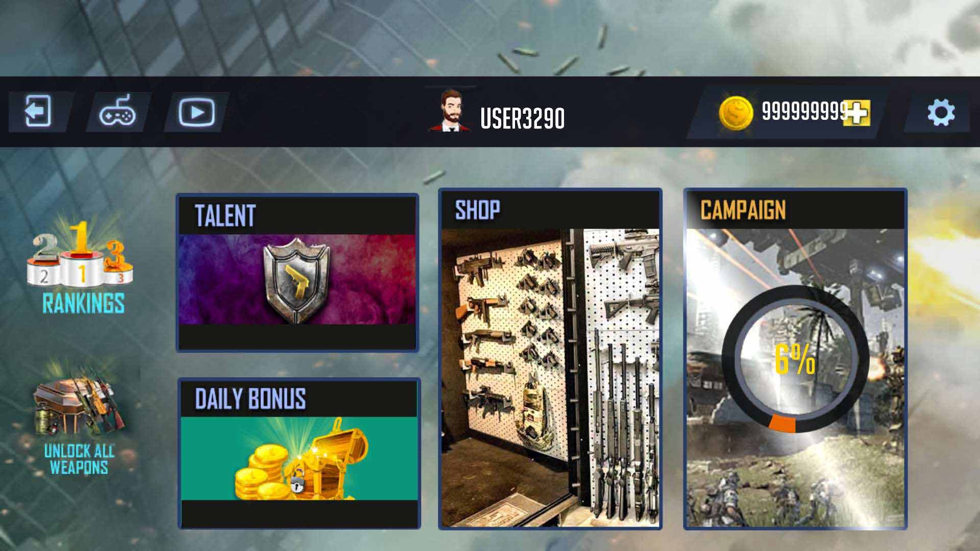Click the gold dollar coin icon

tap(736, 113)
